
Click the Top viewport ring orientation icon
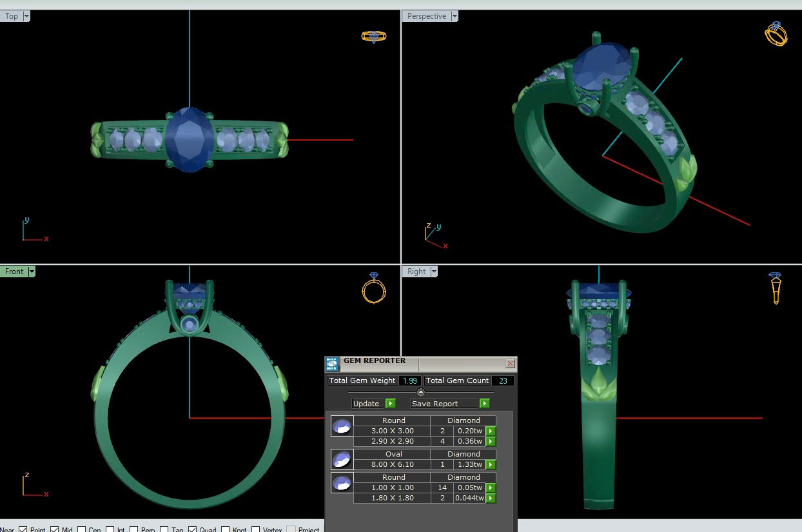pyautogui.click(x=373, y=36)
